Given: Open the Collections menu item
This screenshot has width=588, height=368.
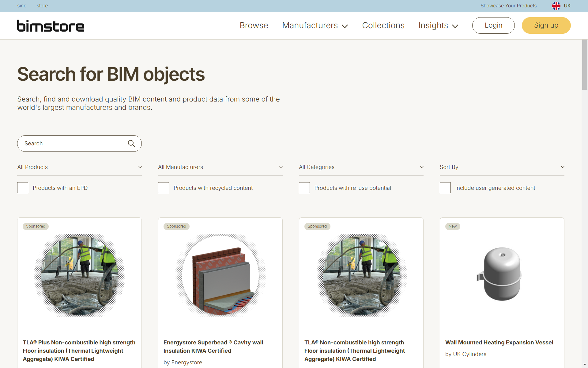Looking at the screenshot, I should pos(383,25).
